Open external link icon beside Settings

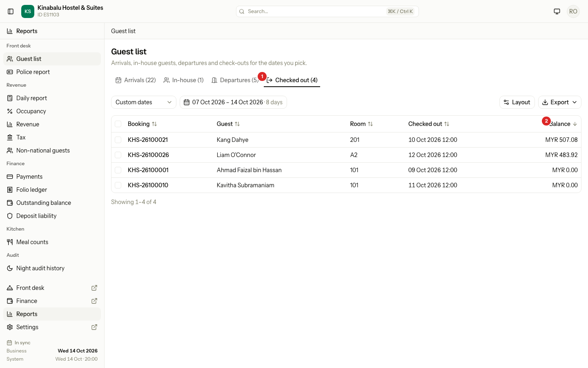click(94, 327)
